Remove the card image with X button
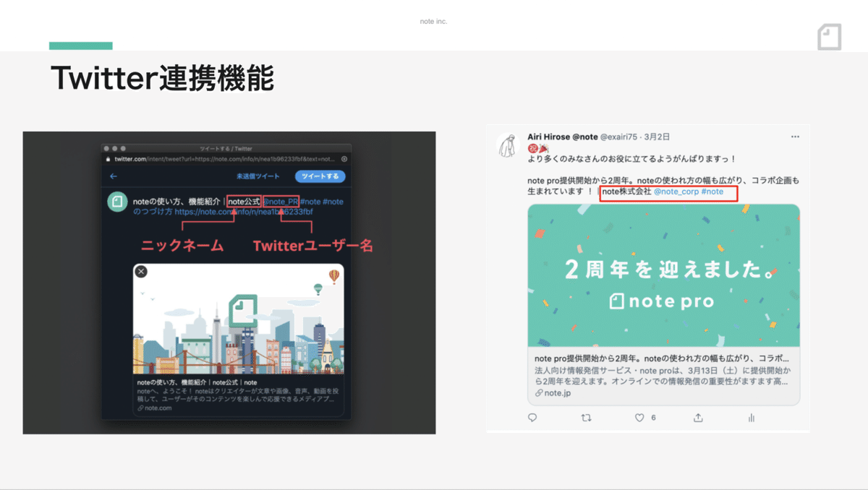The height and width of the screenshot is (490, 868). [141, 272]
